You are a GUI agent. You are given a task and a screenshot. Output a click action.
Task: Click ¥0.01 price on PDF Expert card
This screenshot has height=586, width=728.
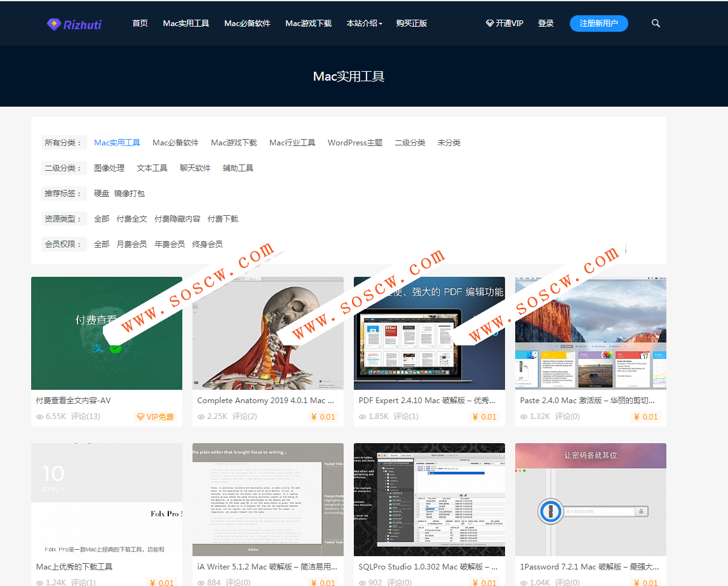pyautogui.click(x=484, y=416)
